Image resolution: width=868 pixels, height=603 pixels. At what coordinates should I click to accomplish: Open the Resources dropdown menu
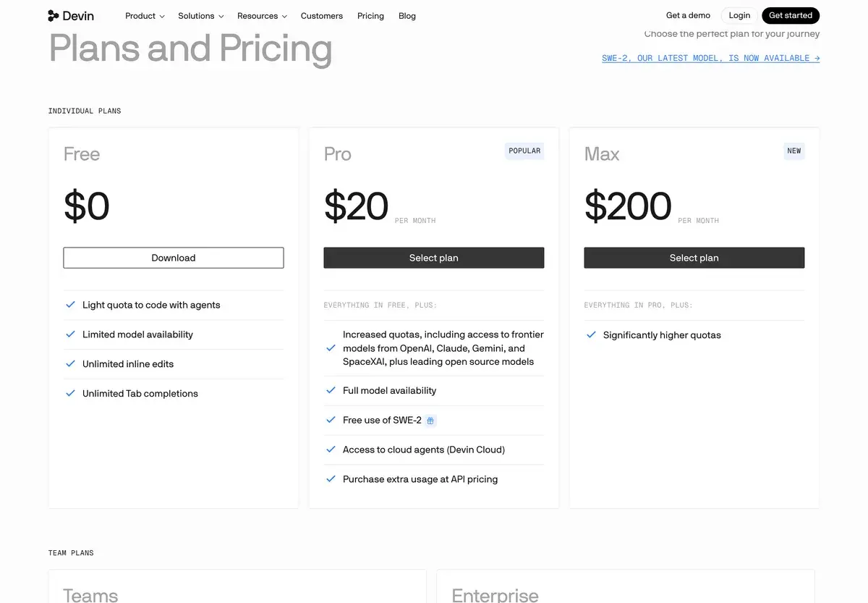[x=262, y=16]
